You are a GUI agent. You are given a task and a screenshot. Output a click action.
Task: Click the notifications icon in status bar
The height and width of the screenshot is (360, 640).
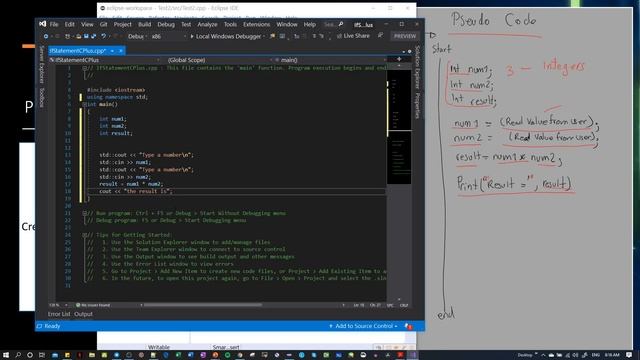coord(408,326)
